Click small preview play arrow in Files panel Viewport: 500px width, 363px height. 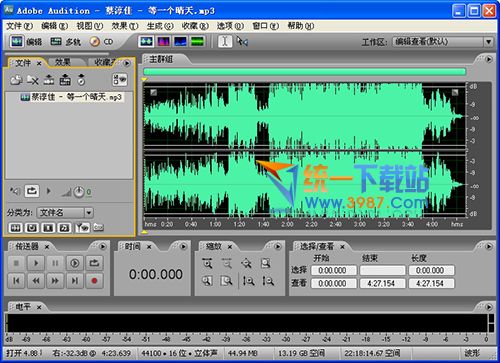(x=49, y=191)
